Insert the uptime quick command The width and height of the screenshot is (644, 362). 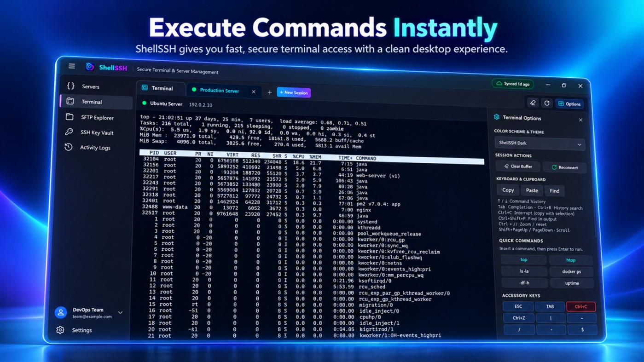(572, 283)
